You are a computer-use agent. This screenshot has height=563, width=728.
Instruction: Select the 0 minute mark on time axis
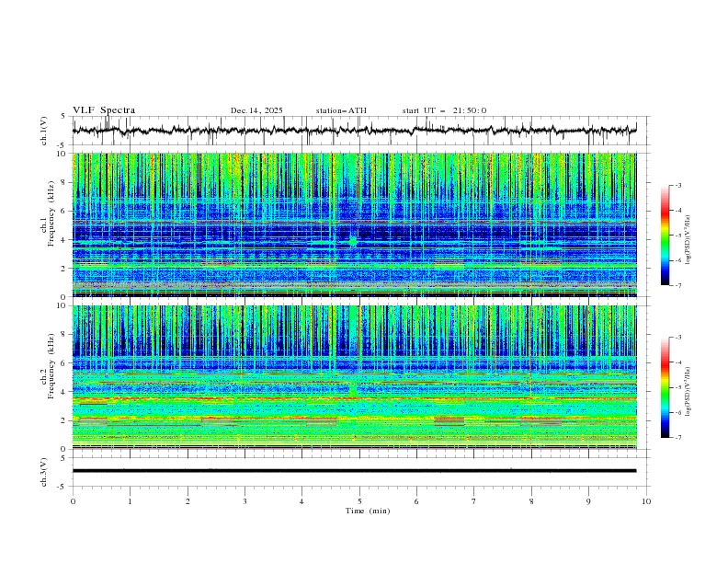coord(74,500)
